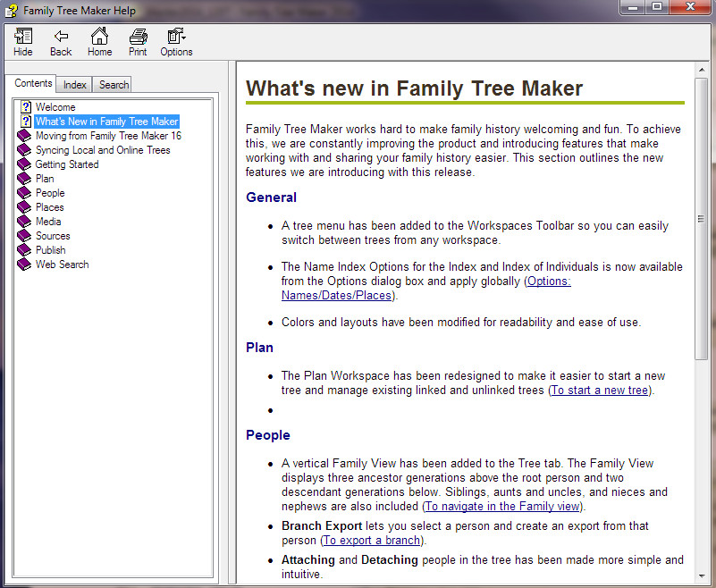Switch to the Search tab

[114, 85]
